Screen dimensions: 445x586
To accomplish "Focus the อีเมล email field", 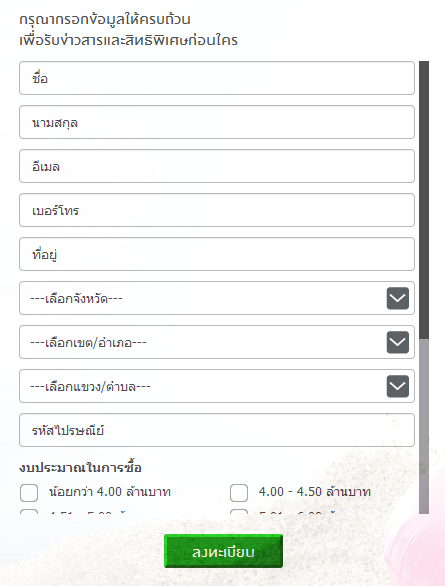I will pyautogui.click(x=217, y=166).
